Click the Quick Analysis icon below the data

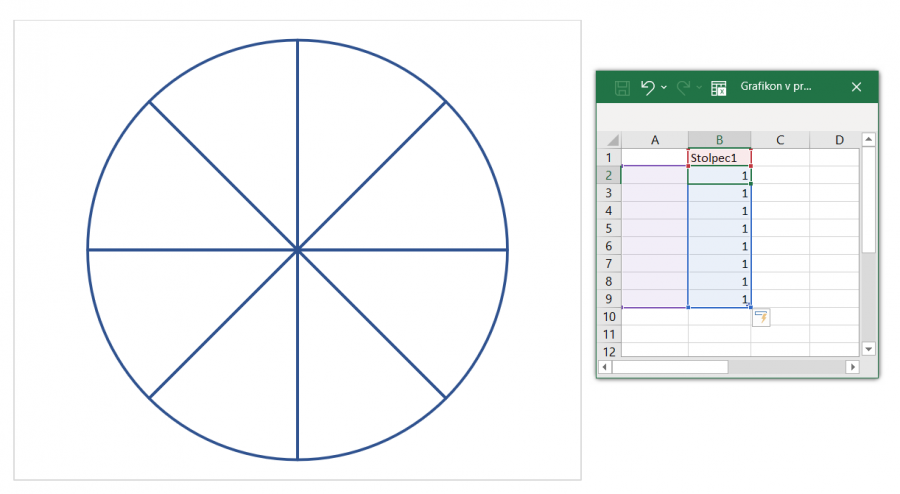[761, 318]
